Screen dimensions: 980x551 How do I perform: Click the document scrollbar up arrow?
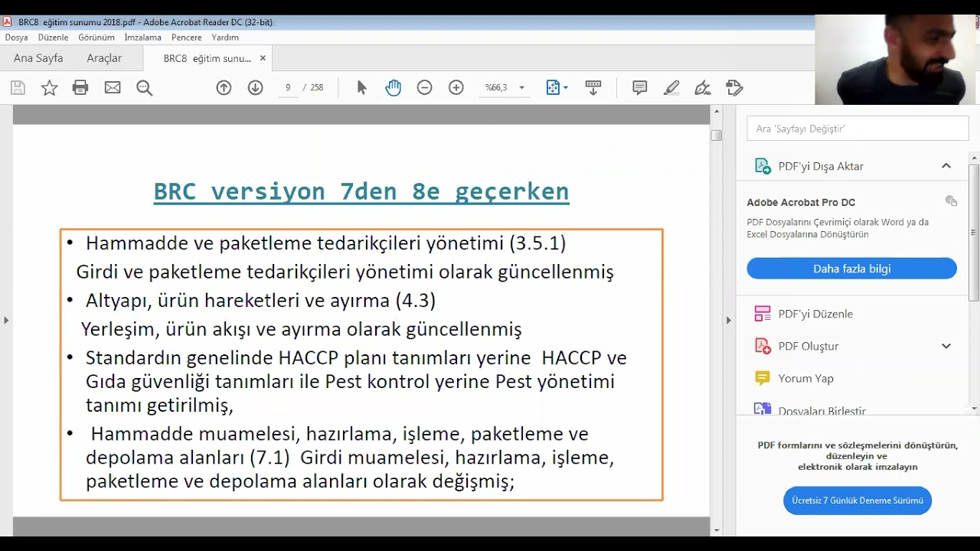[717, 112]
